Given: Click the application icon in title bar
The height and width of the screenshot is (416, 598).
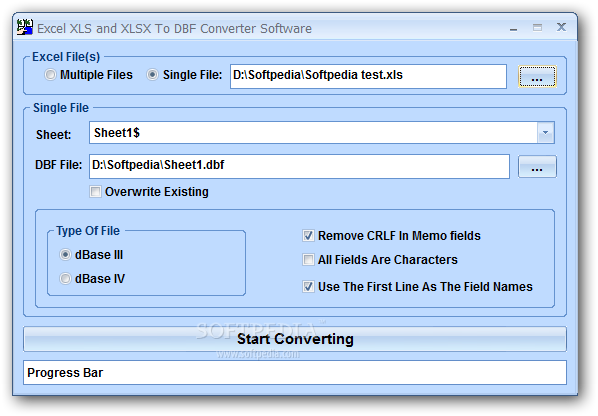Looking at the screenshot, I should [x=24, y=27].
